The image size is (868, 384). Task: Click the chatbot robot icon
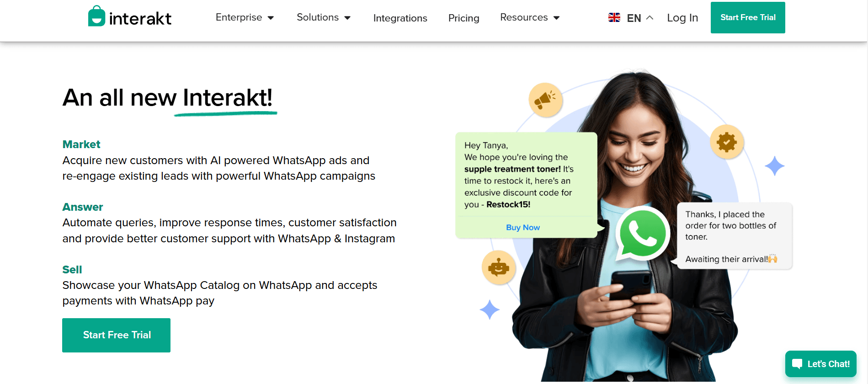(x=498, y=267)
